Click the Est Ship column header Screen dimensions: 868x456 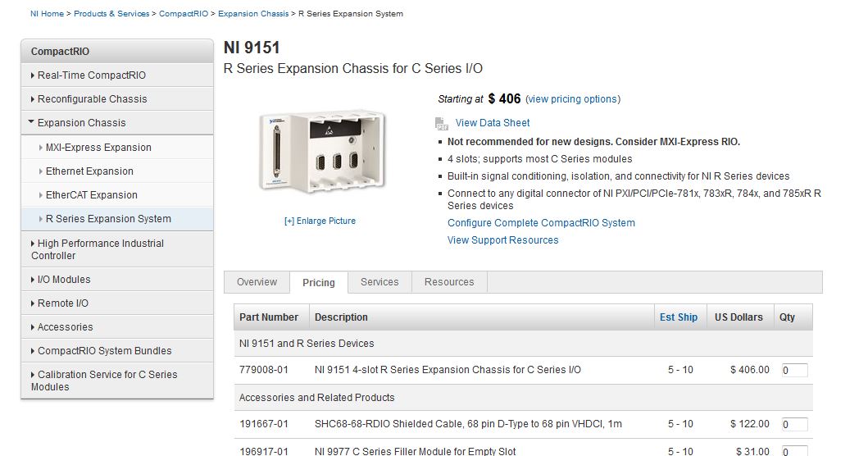point(679,317)
